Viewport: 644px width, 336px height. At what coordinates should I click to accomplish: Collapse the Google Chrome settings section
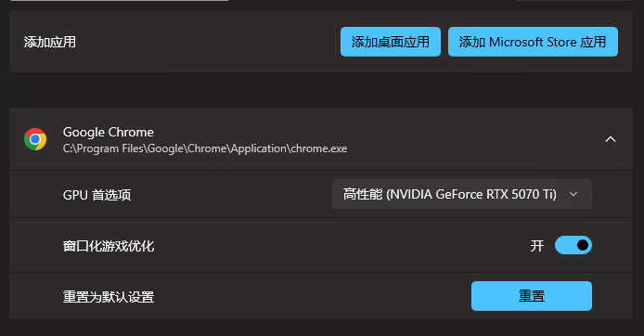coord(611,139)
